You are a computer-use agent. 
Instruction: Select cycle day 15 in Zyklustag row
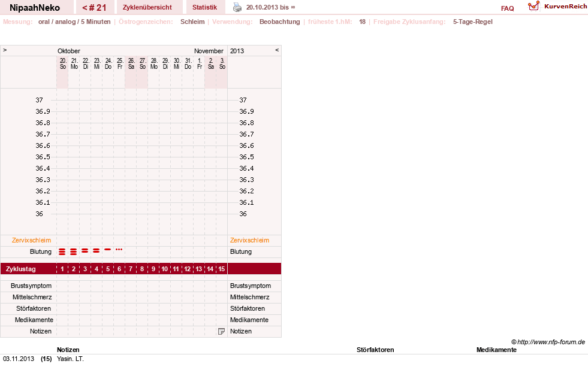click(x=222, y=269)
